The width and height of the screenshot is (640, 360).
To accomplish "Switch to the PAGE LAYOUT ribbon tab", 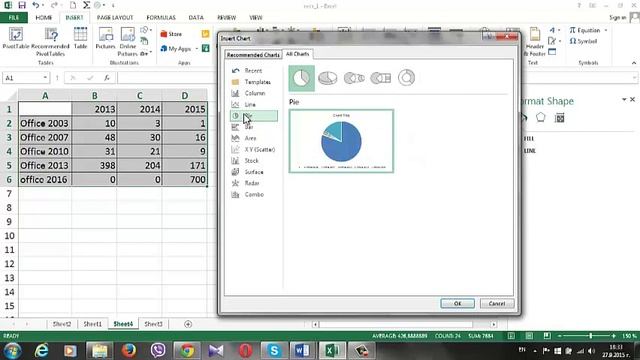I will pyautogui.click(x=115, y=18).
